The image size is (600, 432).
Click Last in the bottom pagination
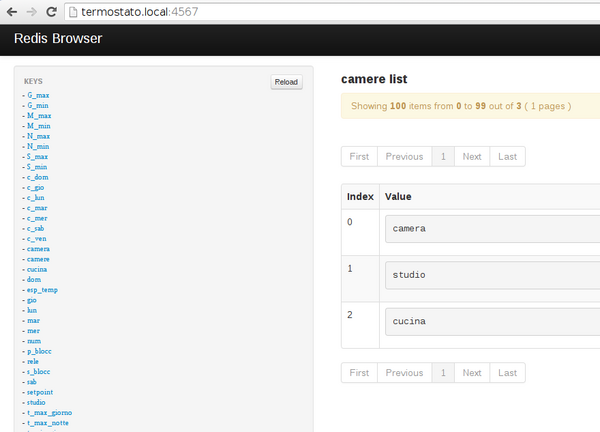tap(507, 373)
